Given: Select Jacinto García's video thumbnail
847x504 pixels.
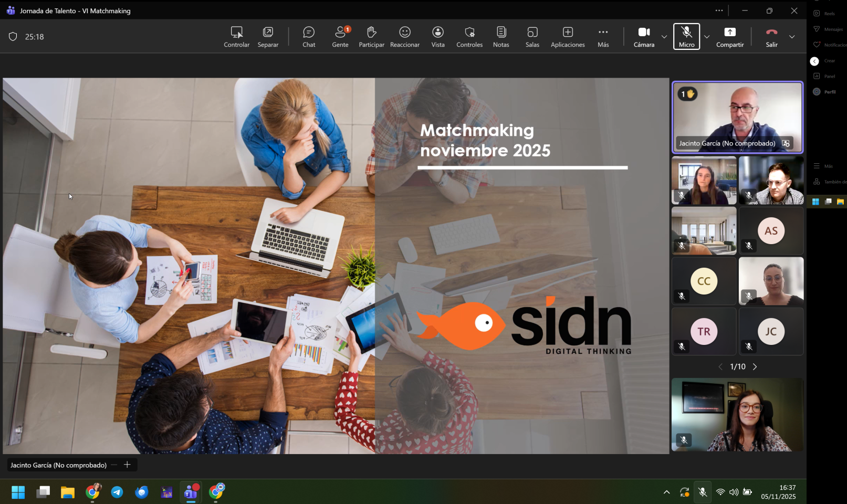Looking at the screenshot, I should [x=737, y=117].
